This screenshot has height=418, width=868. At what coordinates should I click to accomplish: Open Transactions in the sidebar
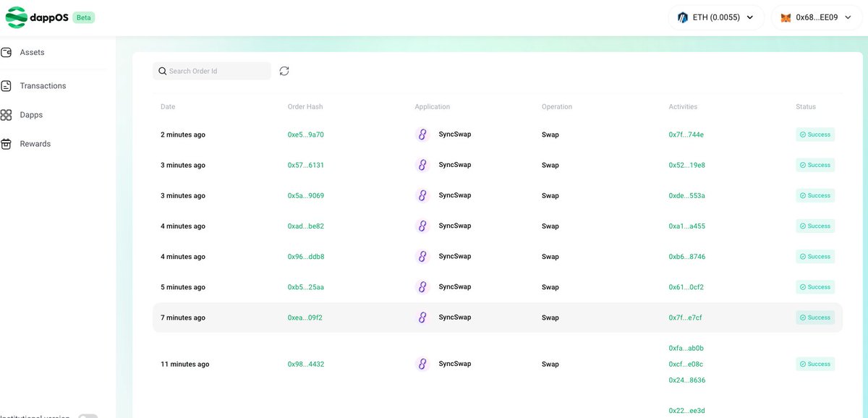43,86
